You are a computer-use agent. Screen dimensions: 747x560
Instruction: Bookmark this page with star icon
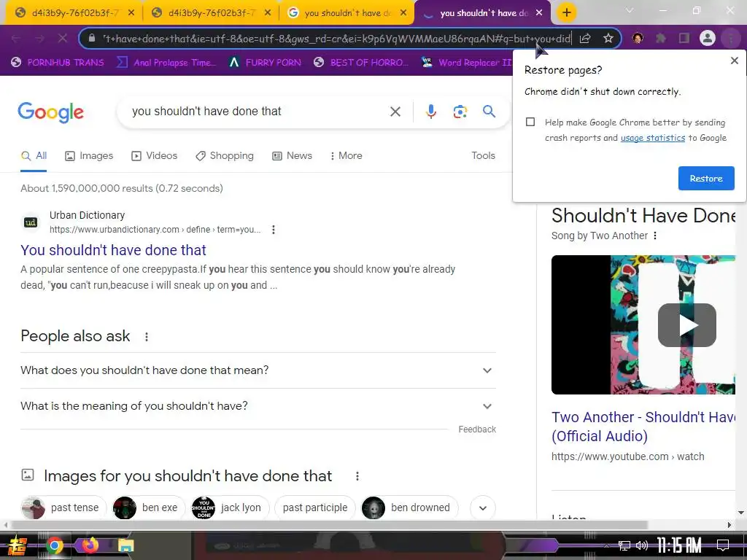pyautogui.click(x=608, y=38)
